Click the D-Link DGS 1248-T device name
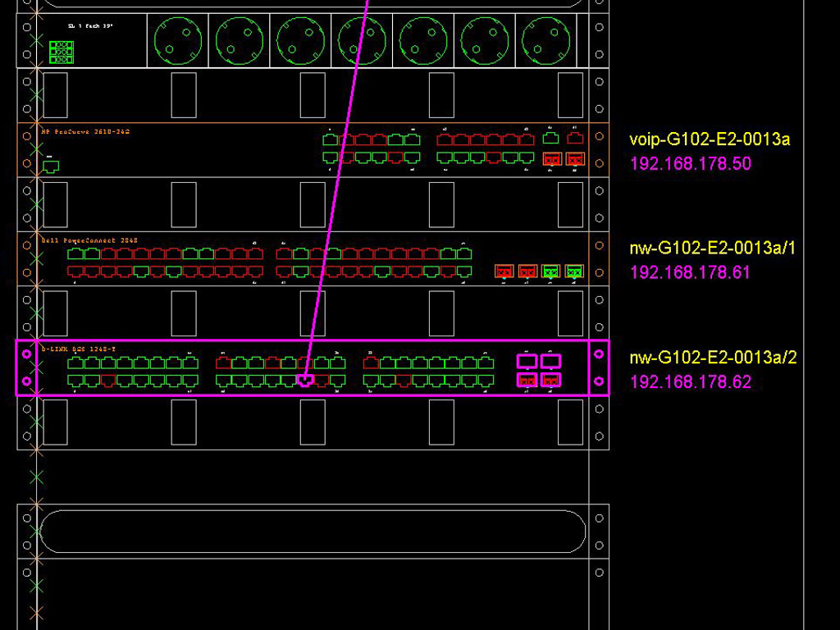 click(79, 349)
